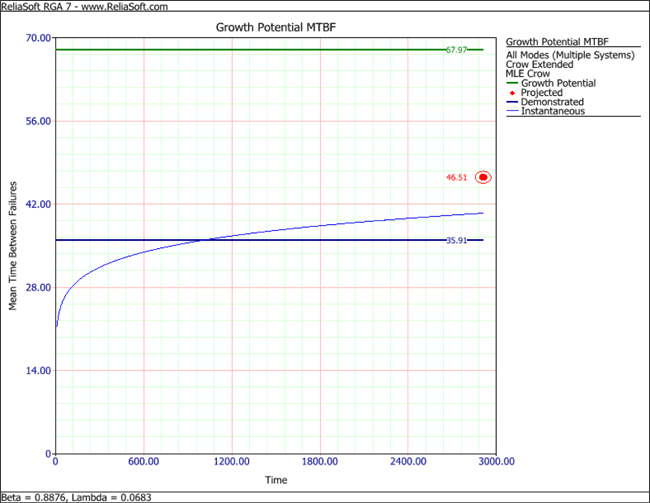Select the Instantaneous legend label
The image size is (650, 503).
pyautogui.click(x=553, y=111)
